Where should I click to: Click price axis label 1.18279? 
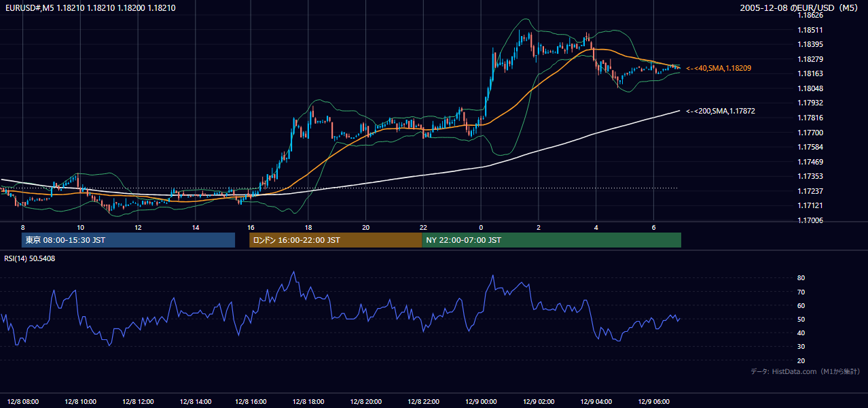tap(810, 59)
